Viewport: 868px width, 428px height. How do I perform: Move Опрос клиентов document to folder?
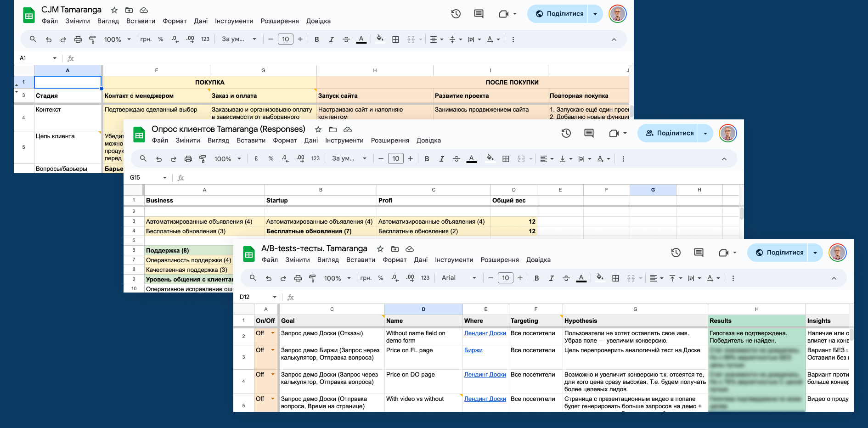(x=333, y=130)
